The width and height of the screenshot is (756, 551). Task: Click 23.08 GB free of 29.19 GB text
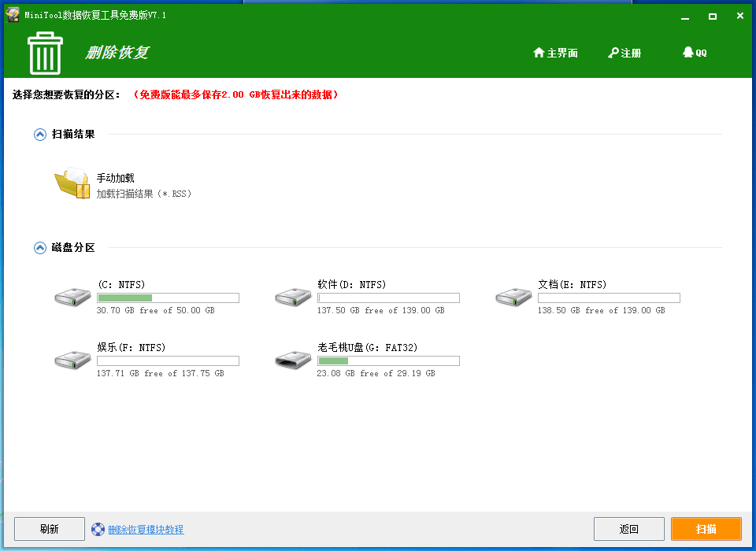[376, 374]
